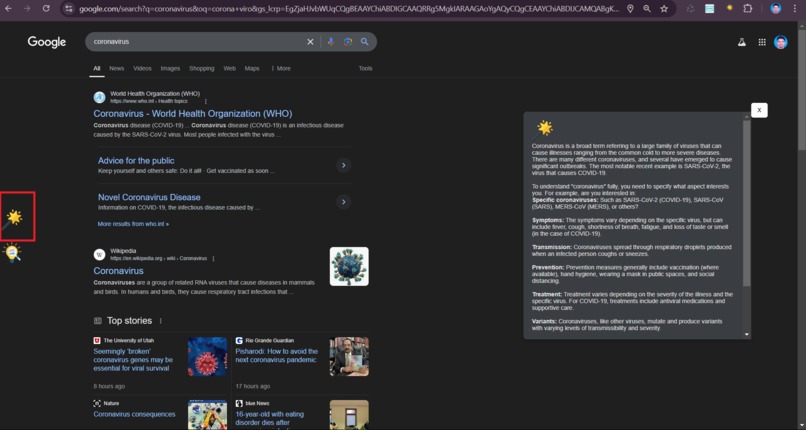Screen dimensions: 806x430
Task: Click the lightbulb extension icon in toolbar
Action: click(x=729, y=8)
